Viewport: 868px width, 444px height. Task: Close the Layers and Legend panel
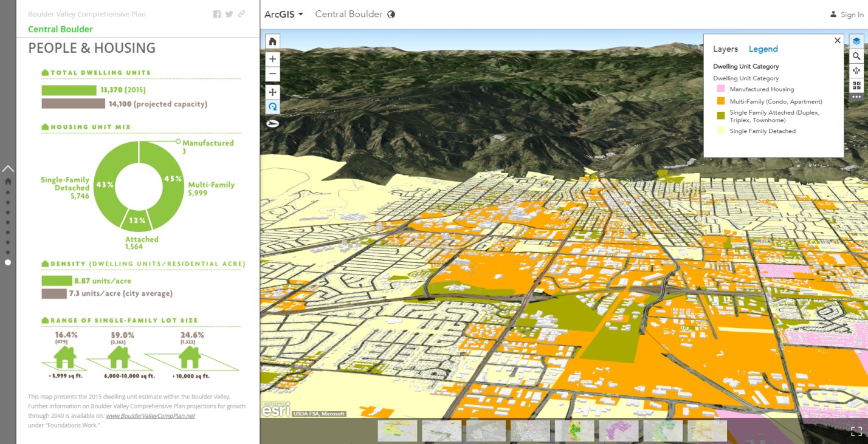837,41
